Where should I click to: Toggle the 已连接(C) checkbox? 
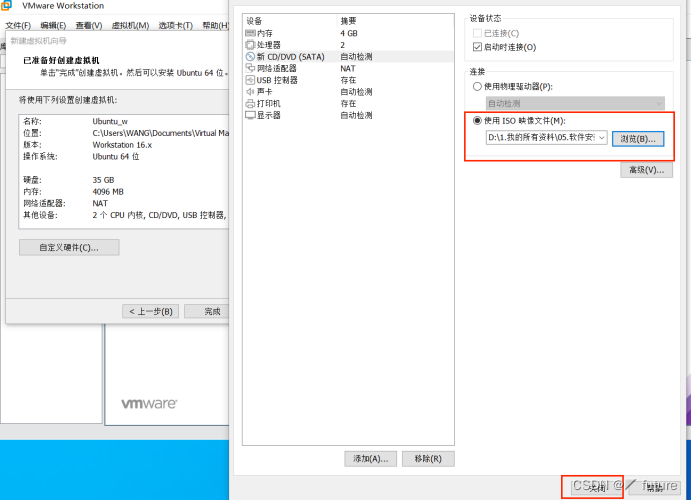(x=477, y=33)
